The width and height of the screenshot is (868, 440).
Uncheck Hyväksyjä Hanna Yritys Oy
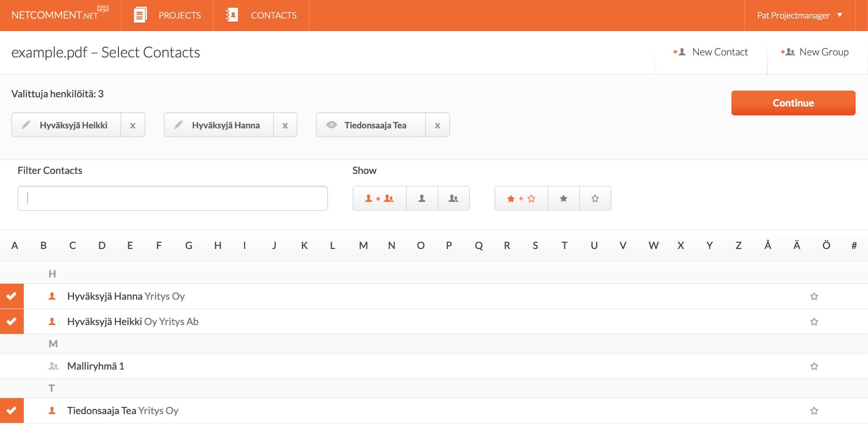click(x=11, y=297)
